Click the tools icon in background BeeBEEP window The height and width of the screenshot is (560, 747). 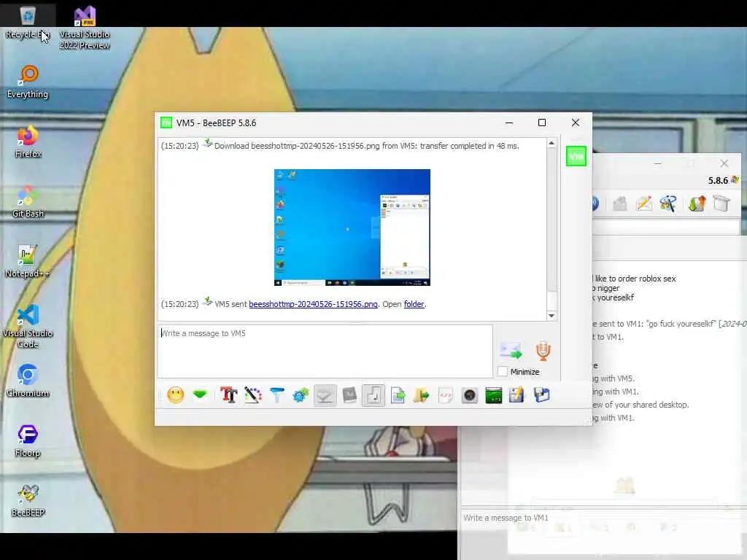click(668, 204)
